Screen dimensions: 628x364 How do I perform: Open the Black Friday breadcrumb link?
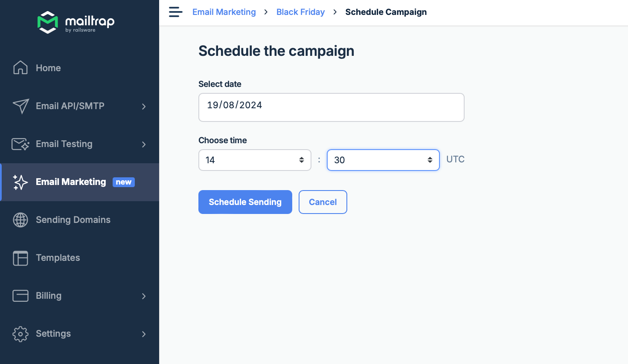(300, 12)
